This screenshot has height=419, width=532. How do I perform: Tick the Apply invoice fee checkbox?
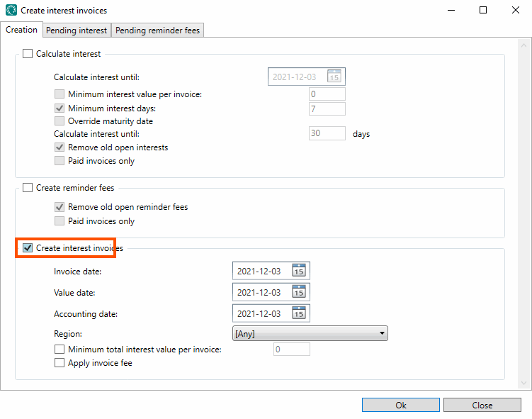point(60,363)
